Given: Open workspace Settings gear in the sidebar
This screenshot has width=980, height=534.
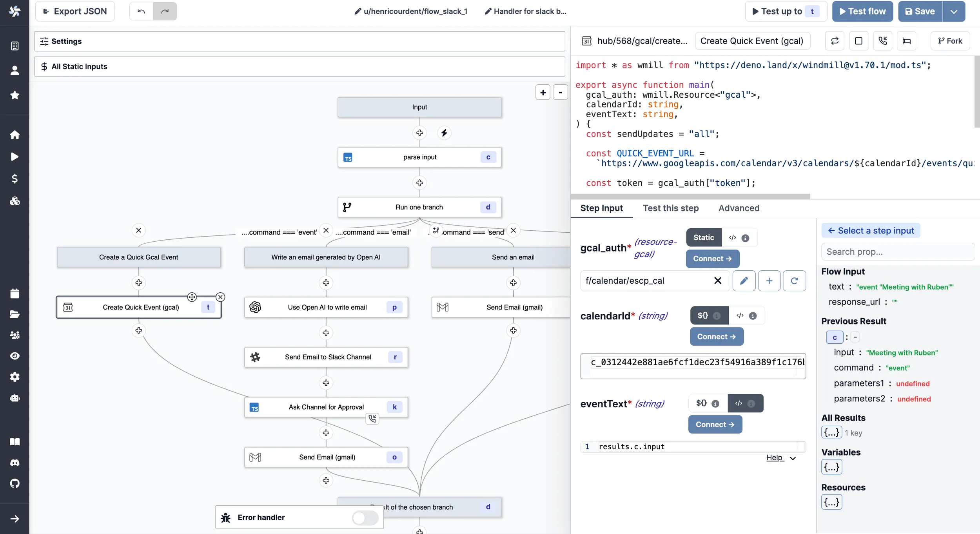Looking at the screenshot, I should coord(15,377).
